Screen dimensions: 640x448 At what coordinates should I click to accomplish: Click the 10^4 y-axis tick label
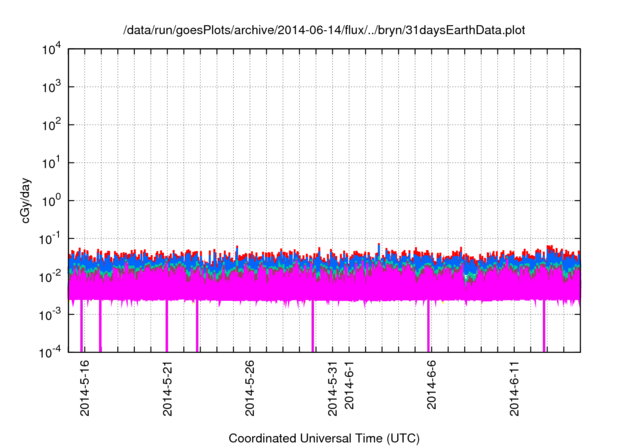[51, 50]
